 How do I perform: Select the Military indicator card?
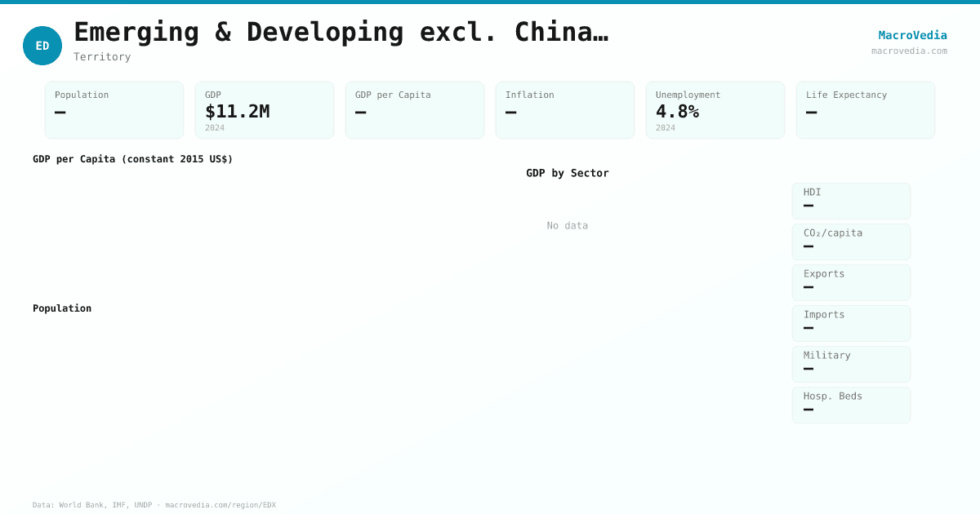pyautogui.click(x=851, y=364)
